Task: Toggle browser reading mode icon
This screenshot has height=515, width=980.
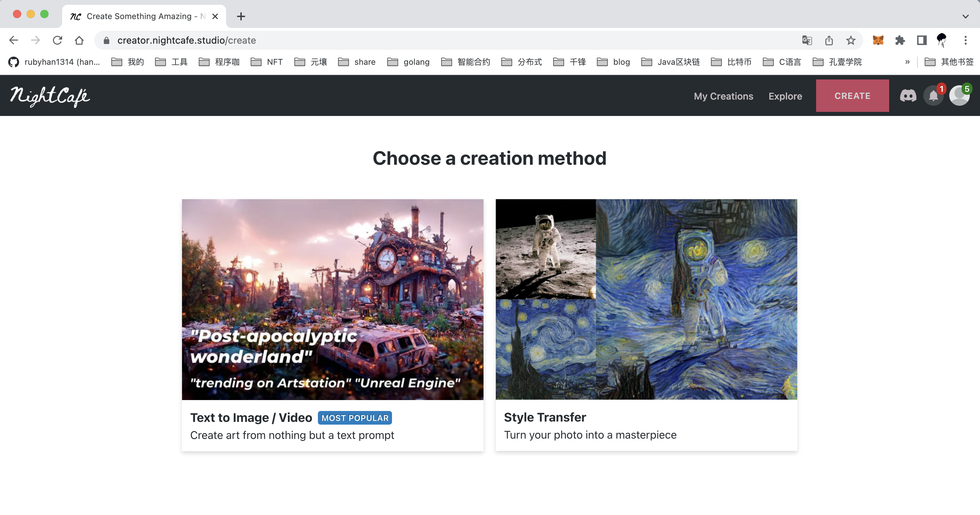Action: 922,40
